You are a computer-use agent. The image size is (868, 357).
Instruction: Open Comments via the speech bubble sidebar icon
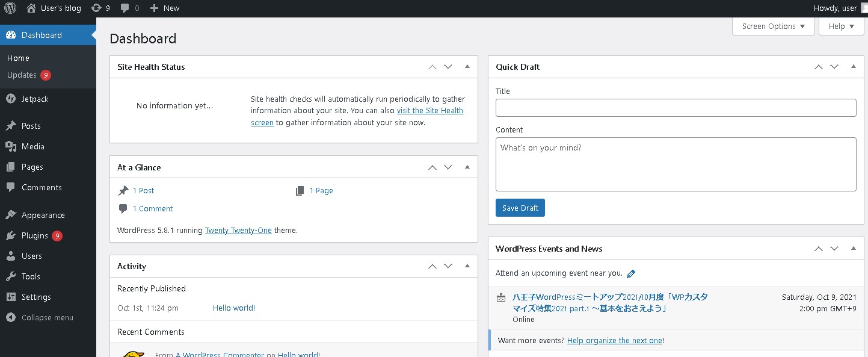11,187
